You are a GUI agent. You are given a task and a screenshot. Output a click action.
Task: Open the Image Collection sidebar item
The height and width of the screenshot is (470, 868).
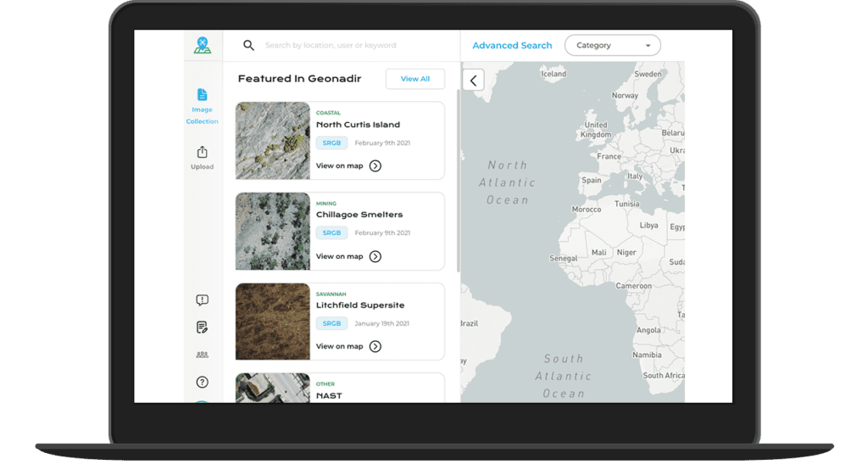(x=202, y=106)
